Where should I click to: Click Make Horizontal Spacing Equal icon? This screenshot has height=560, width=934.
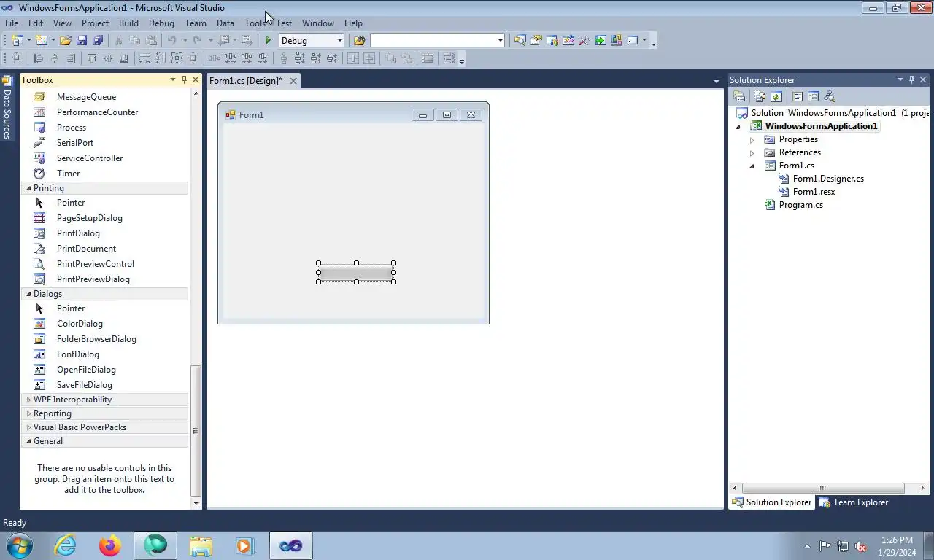point(215,58)
